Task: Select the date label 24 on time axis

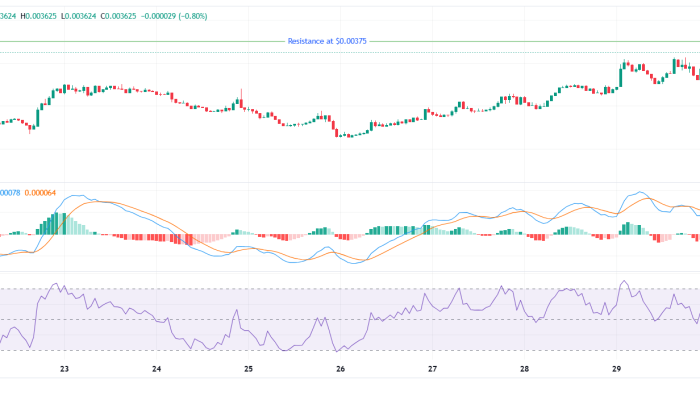Action: pyautogui.click(x=157, y=369)
